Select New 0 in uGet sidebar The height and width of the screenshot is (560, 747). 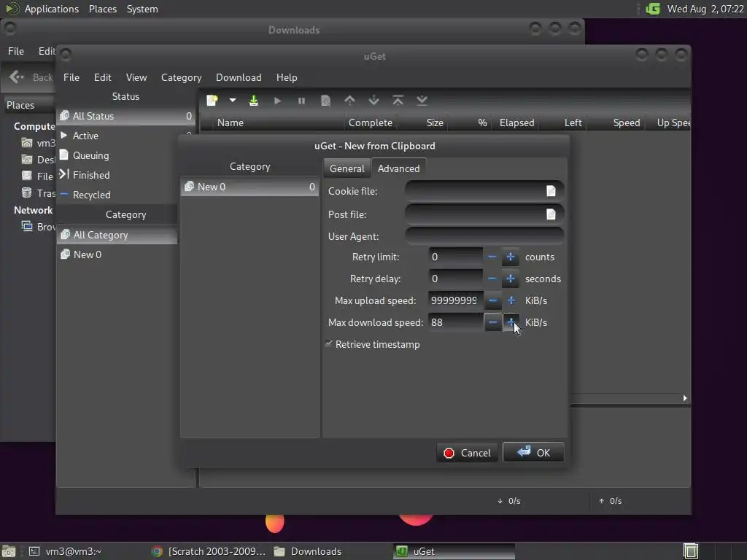pyautogui.click(x=117, y=254)
